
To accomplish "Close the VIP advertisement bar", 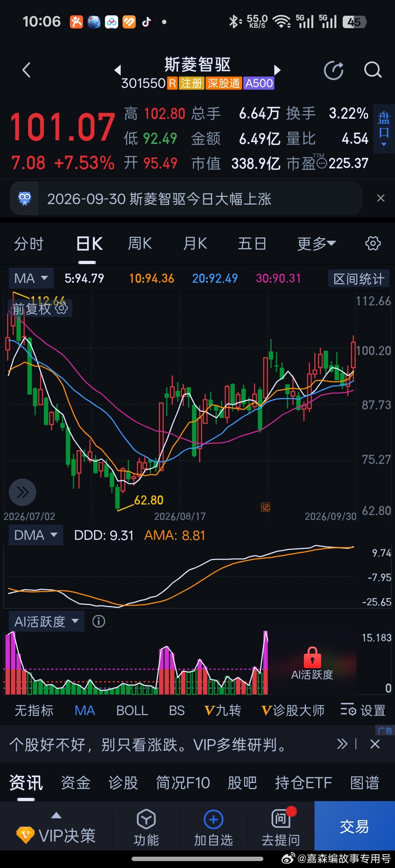I will point(375,744).
